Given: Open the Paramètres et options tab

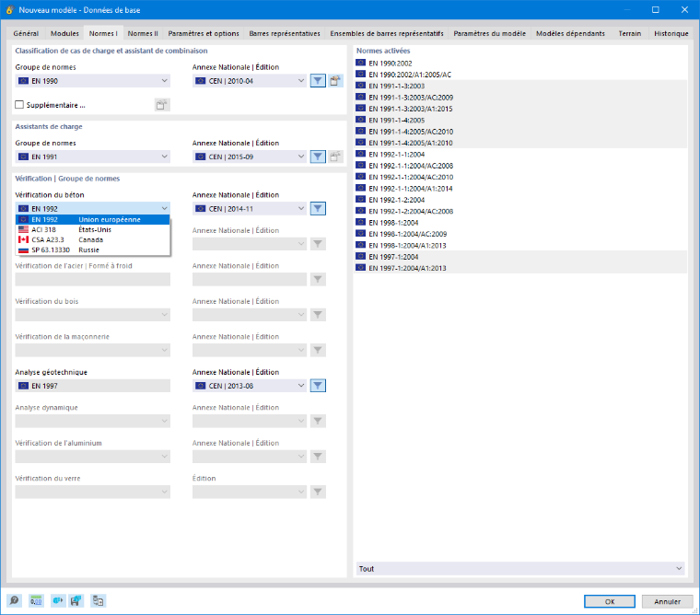Looking at the screenshot, I should 204,33.
